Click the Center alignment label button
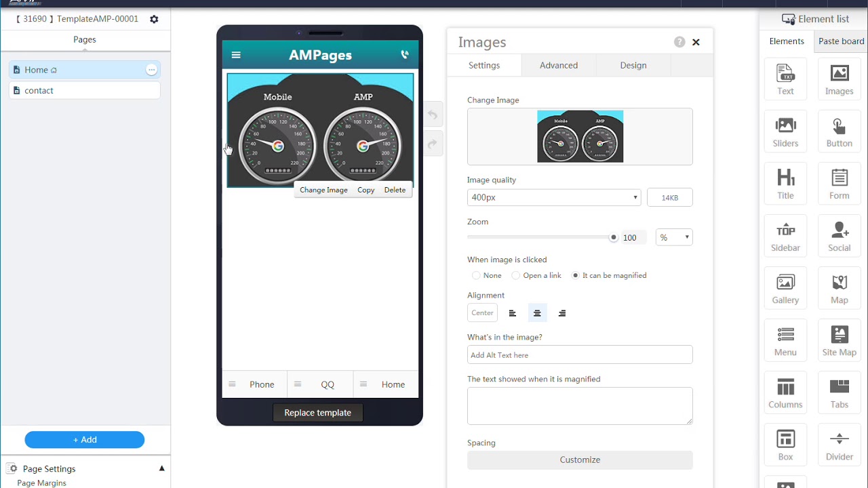Screen dimensions: 868x488 [482, 313]
